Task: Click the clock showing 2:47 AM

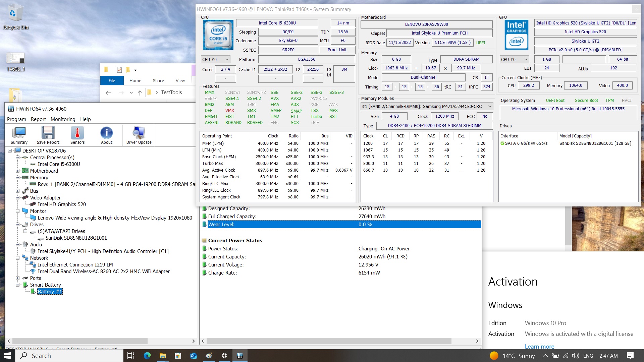Action: pos(608,356)
